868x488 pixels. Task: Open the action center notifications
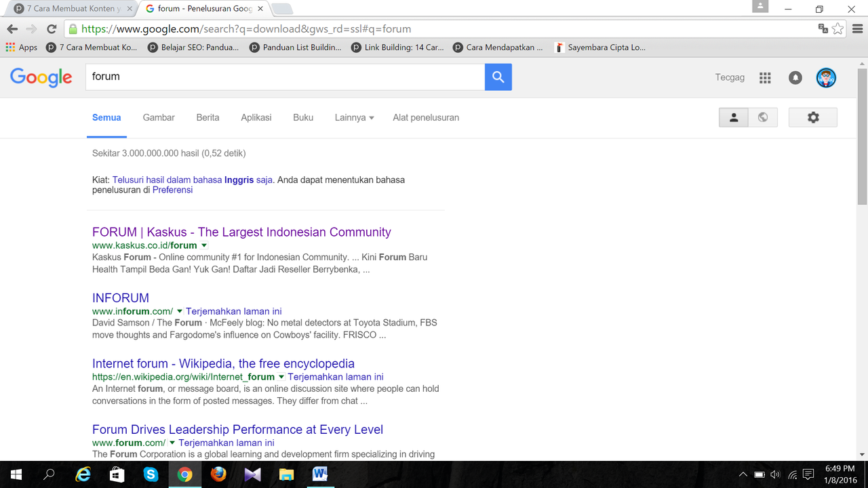(x=808, y=474)
